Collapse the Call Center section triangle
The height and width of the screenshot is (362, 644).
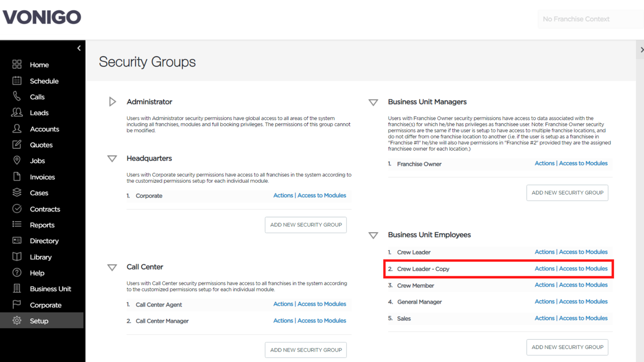112,267
